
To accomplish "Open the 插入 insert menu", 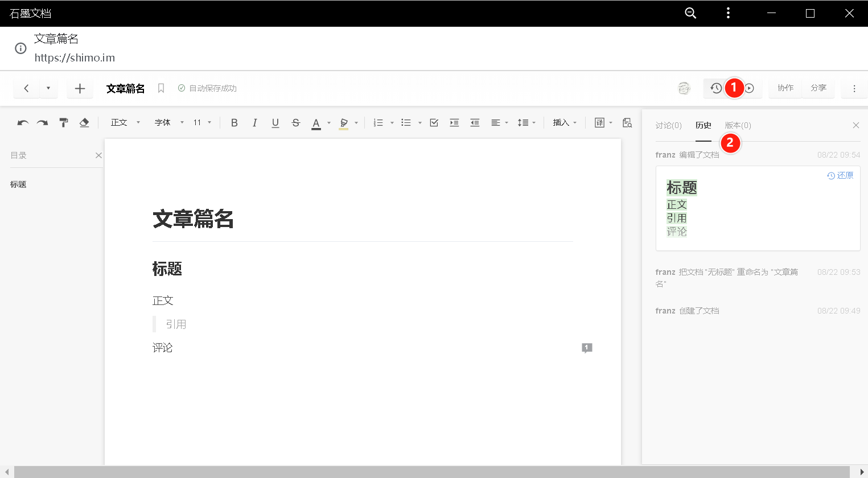I will [x=565, y=122].
